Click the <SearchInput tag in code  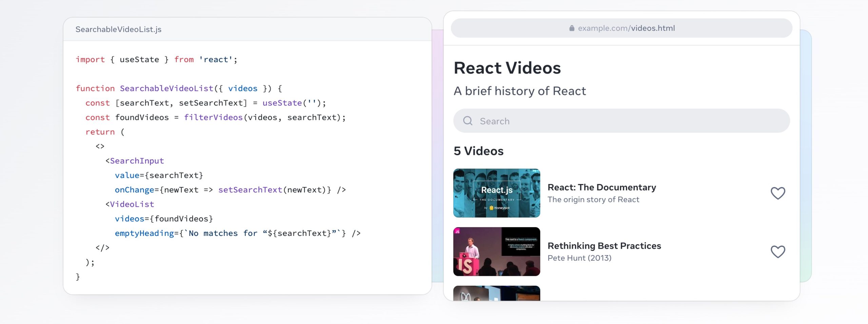[135, 161]
